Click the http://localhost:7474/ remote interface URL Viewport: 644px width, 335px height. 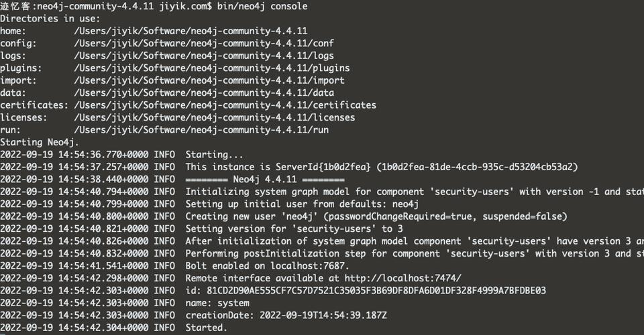coord(403,278)
